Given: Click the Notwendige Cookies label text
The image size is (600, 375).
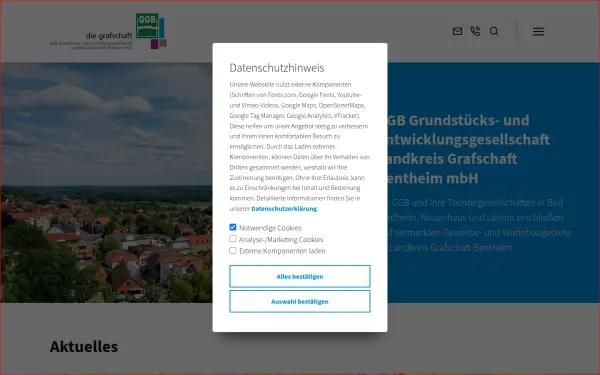Looking at the screenshot, I should coord(270,228).
